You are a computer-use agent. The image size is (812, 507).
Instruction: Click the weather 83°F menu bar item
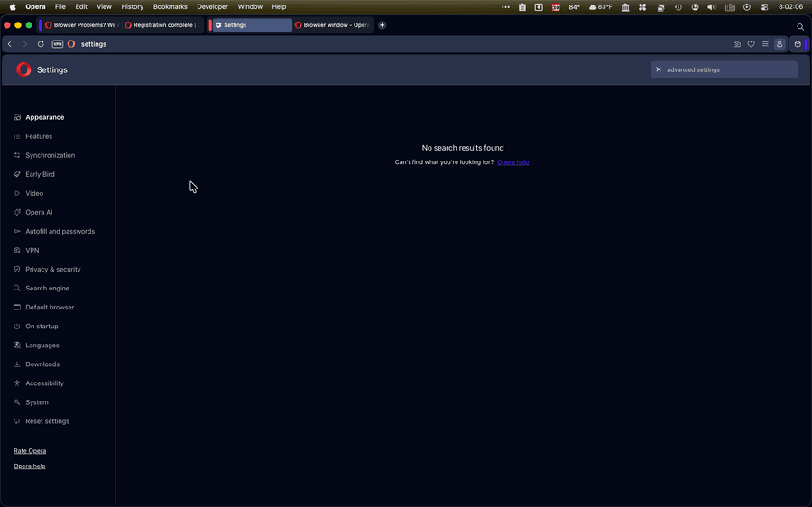point(600,6)
